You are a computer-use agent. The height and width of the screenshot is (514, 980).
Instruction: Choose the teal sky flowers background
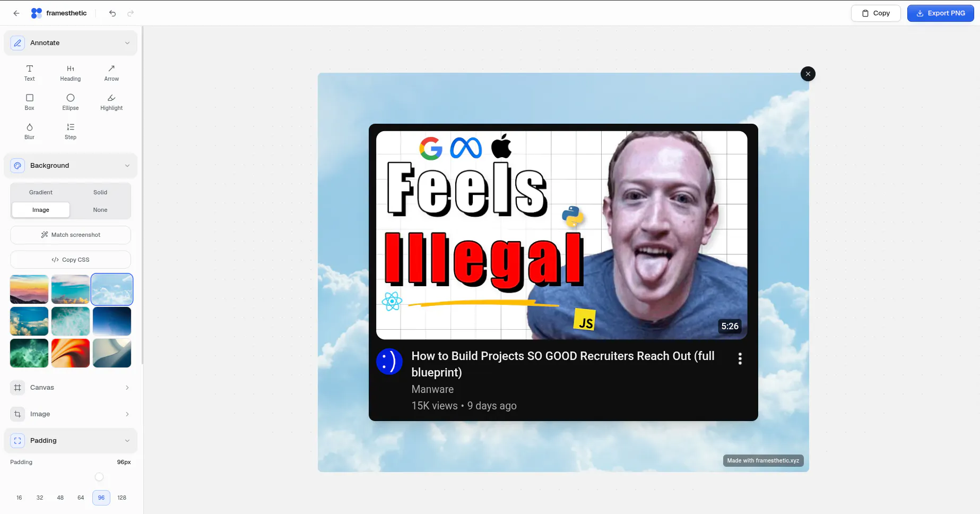(x=71, y=289)
